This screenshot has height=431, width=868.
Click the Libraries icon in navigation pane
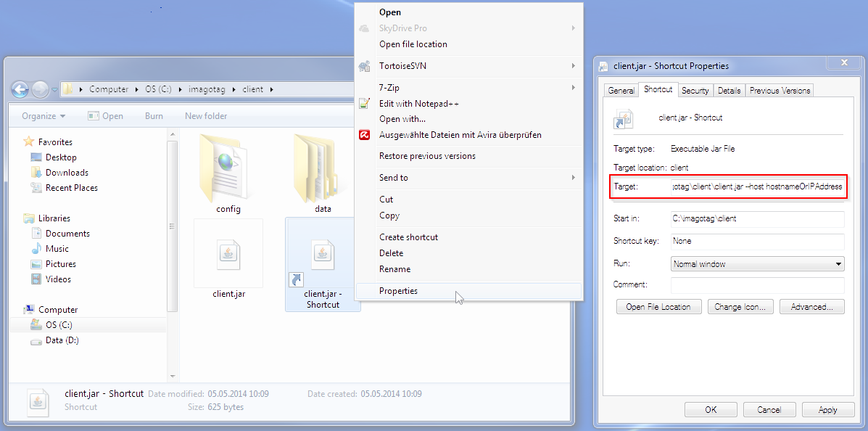(29, 218)
